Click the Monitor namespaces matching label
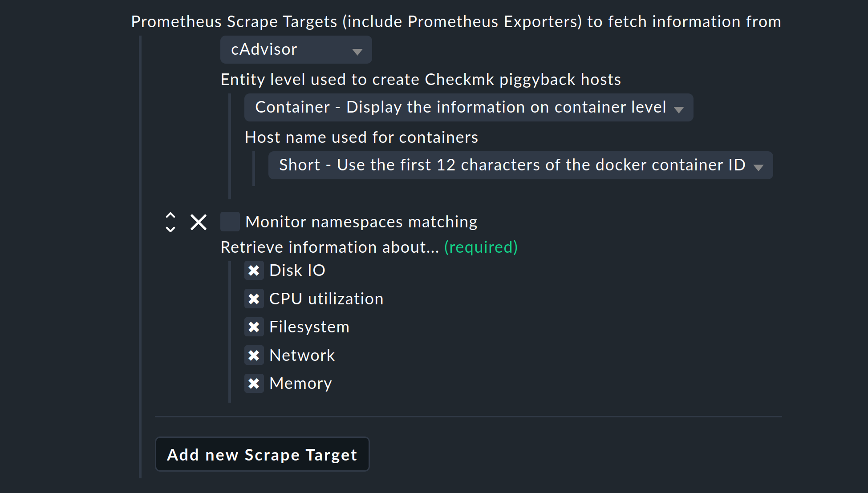 click(x=361, y=222)
